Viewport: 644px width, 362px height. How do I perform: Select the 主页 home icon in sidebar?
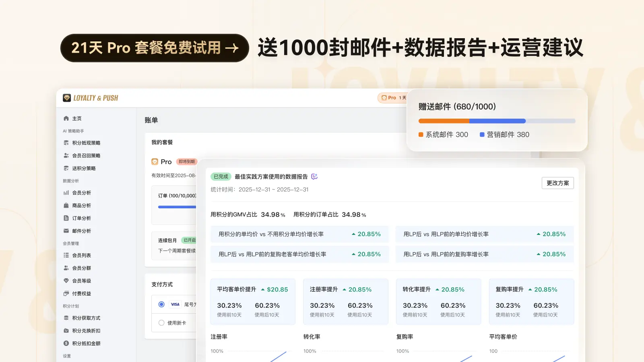[x=66, y=118]
